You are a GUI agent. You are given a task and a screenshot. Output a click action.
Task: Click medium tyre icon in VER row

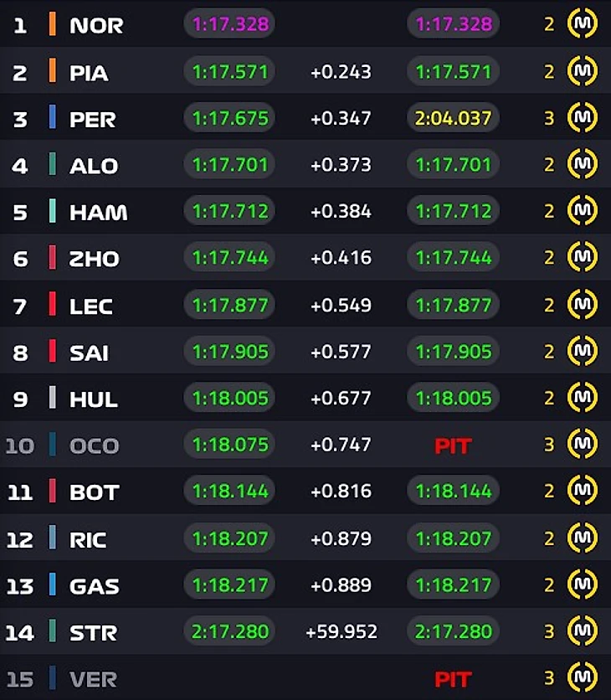582,677
